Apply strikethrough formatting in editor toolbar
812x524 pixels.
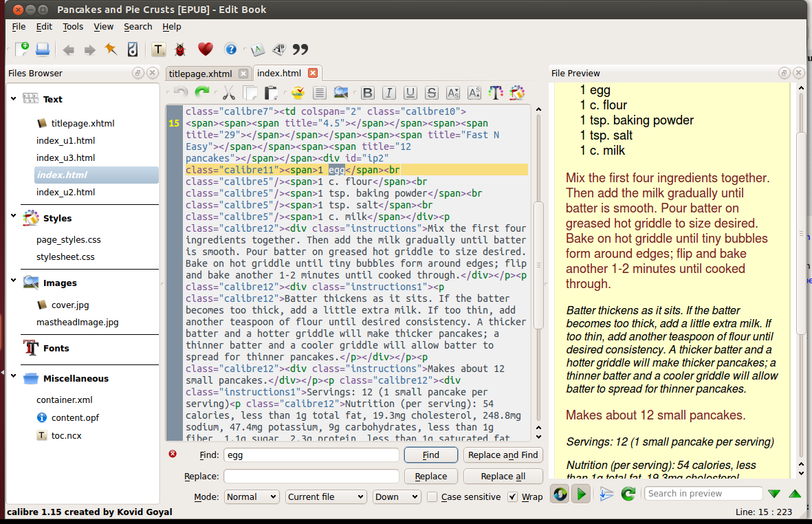click(x=431, y=93)
